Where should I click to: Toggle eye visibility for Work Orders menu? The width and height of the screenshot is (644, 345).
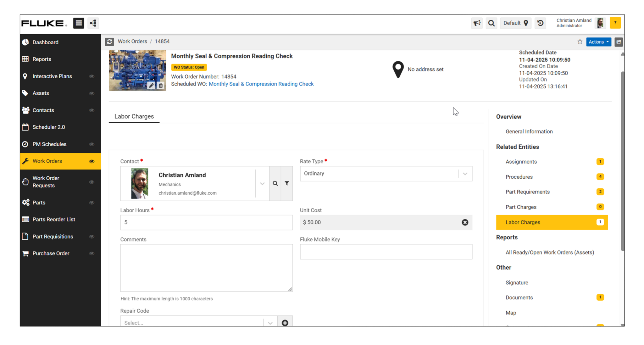(92, 161)
